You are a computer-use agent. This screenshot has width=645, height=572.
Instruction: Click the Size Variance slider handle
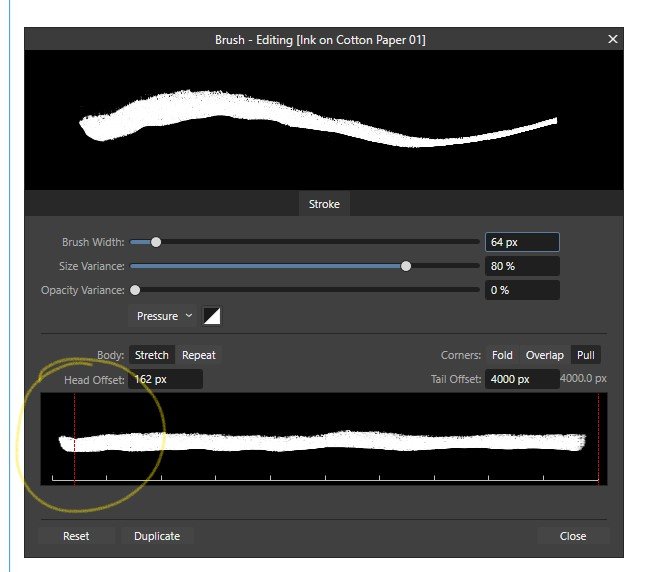pos(406,266)
